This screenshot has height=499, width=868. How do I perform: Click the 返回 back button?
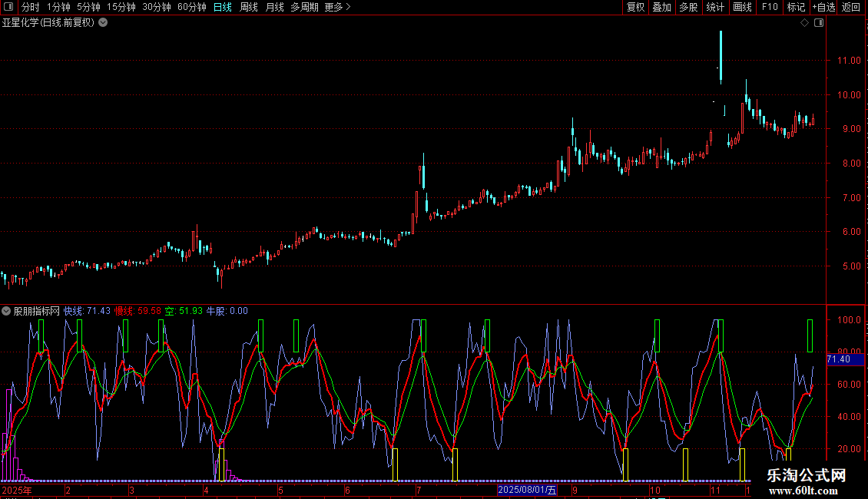851,7
